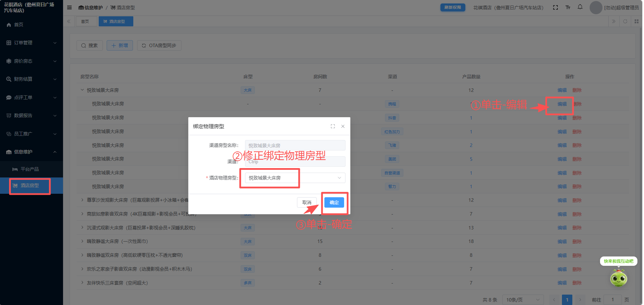Click the 大床 tag in first row
Viewport: 644px width, 305px height.
(248, 90)
